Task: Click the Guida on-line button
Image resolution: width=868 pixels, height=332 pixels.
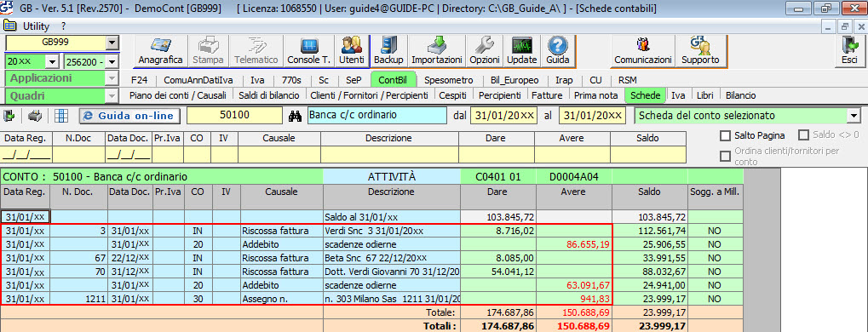Action: tap(129, 116)
